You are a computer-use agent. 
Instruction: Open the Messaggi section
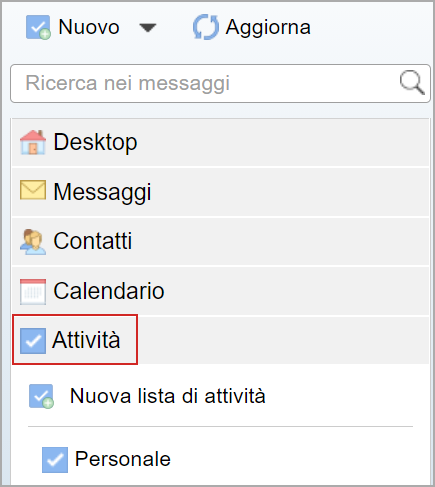pyautogui.click(x=220, y=192)
